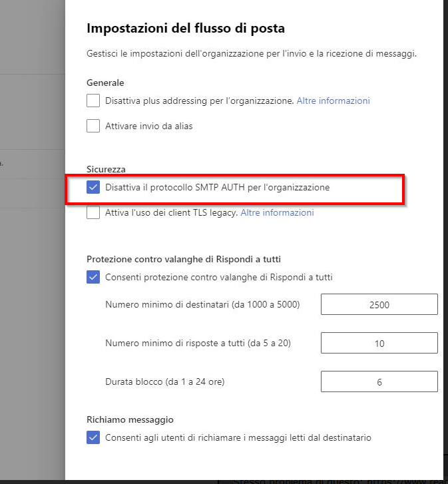Open 'Altre informazioni' link for TLS legacy
Screen dimensions: 448x484
click(277, 212)
